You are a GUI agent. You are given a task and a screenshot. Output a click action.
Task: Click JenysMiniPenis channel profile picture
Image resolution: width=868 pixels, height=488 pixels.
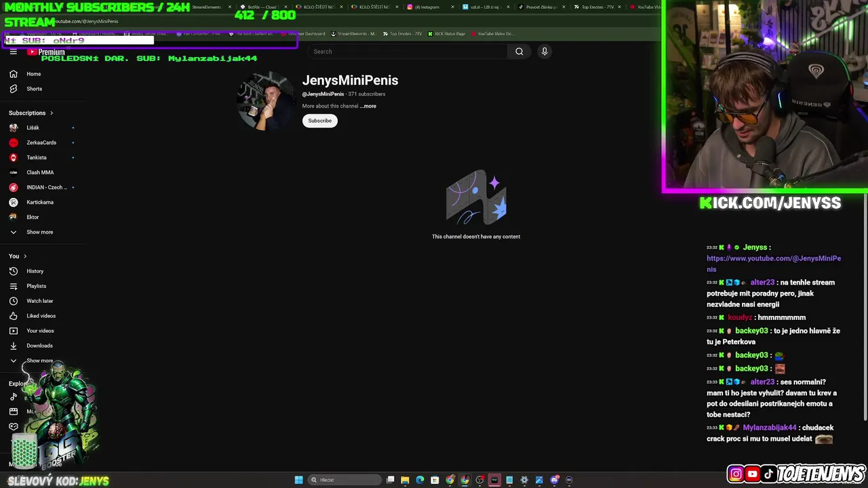(265, 101)
